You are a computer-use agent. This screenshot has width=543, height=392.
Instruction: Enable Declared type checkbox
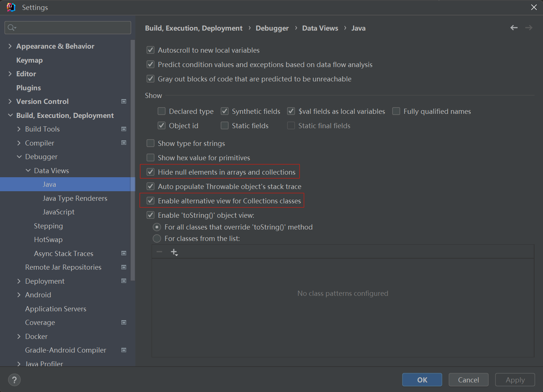click(162, 111)
